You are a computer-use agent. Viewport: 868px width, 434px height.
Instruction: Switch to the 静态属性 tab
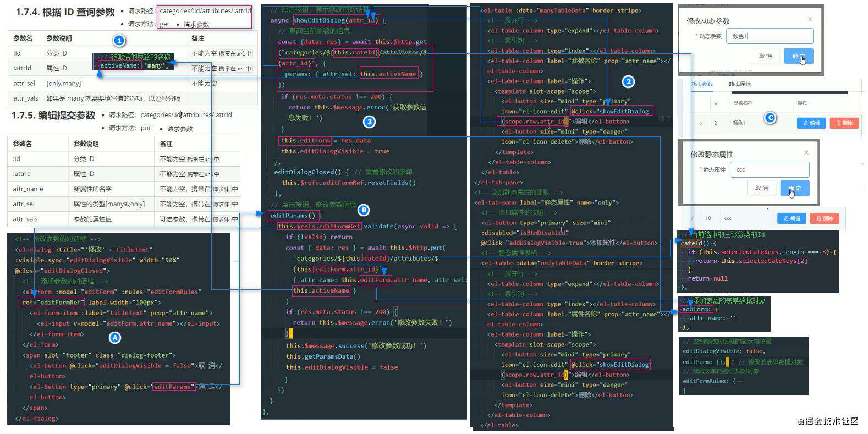point(740,84)
